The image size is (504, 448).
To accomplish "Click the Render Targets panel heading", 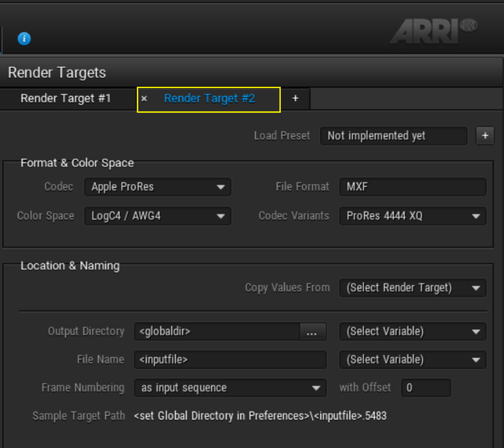I will [57, 73].
